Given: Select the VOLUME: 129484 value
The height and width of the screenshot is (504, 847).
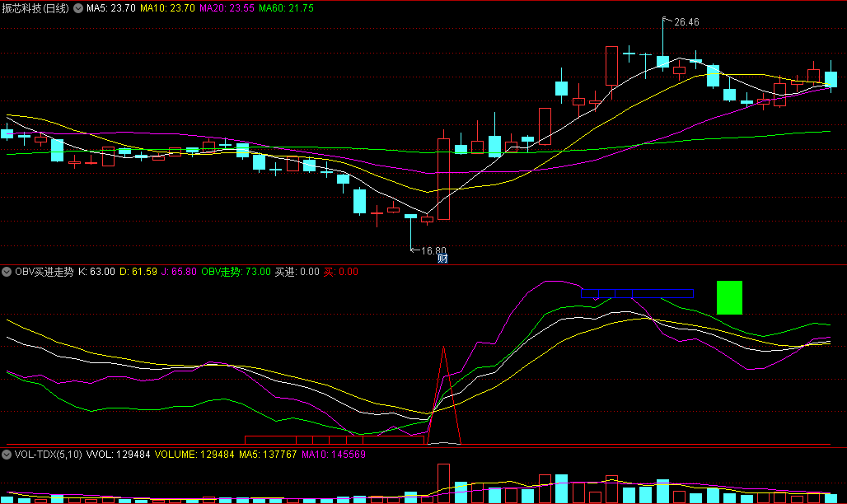Looking at the screenshot, I should click(194, 455).
